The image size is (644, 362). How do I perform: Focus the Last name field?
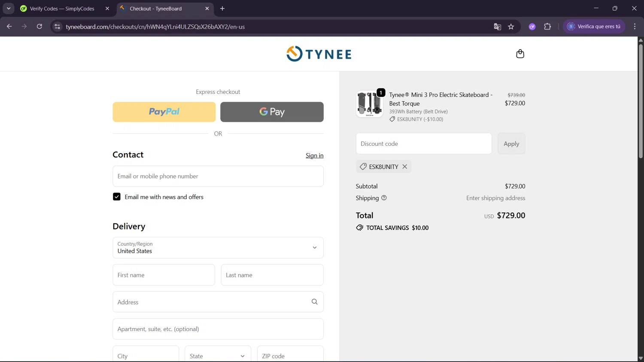pos(272,275)
